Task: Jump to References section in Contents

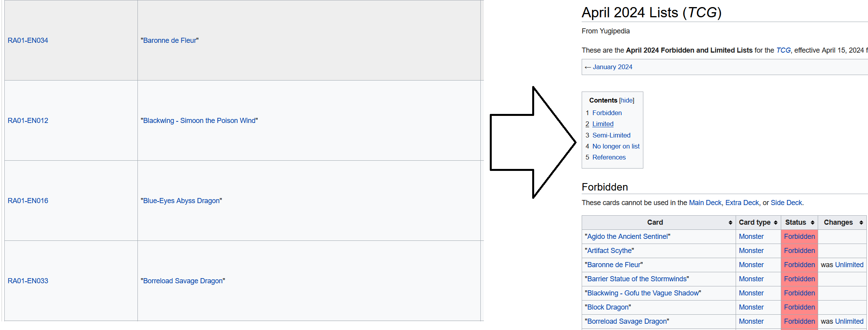Action: [609, 157]
